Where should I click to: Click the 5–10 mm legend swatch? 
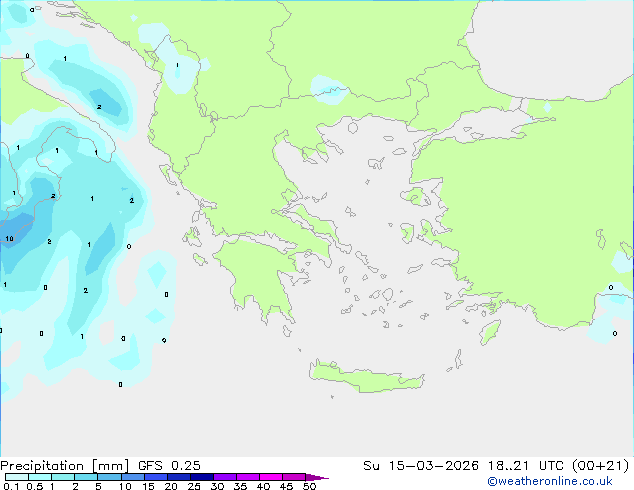click(109, 477)
